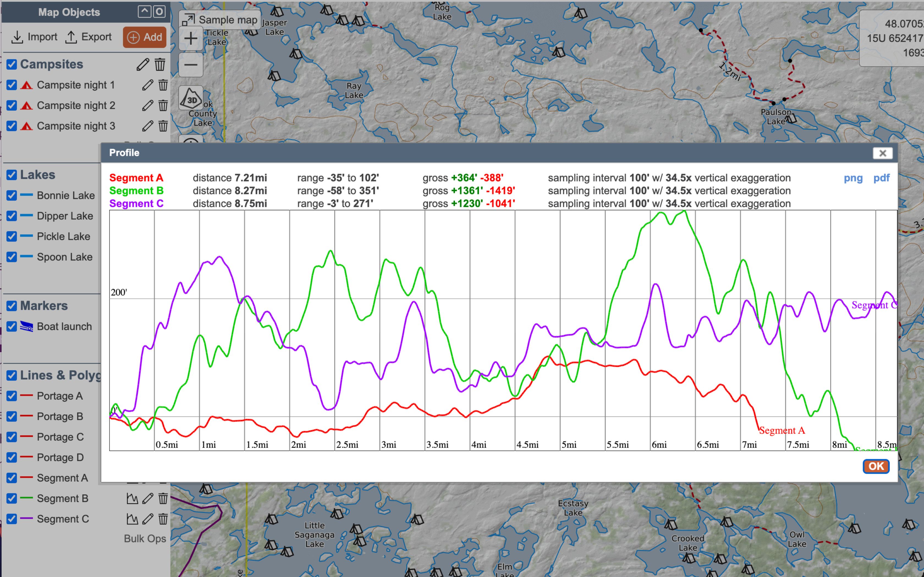This screenshot has width=924, height=577.
Task: Delete Segment B with trash icon
Action: click(163, 498)
